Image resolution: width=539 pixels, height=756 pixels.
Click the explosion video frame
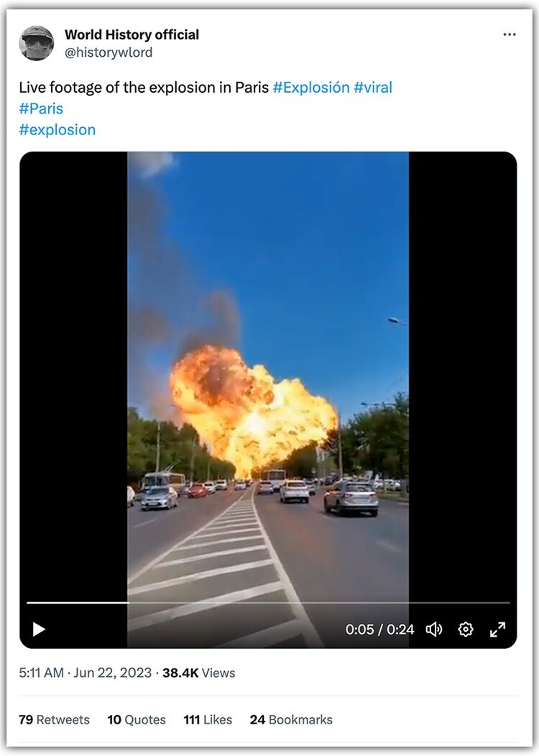click(268, 376)
